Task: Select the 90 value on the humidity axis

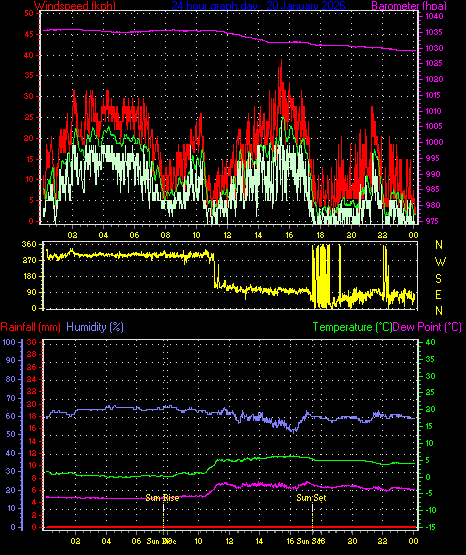Action: point(11,361)
